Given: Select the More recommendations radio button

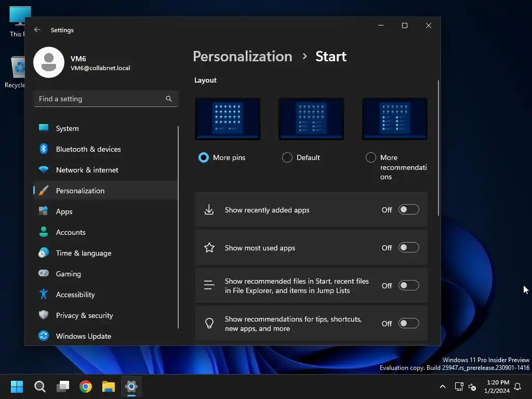Looking at the screenshot, I should tap(371, 157).
